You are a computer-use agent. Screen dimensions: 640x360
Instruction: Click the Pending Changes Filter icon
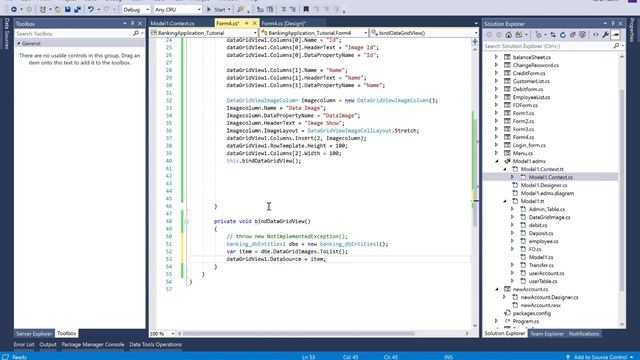coord(538,35)
